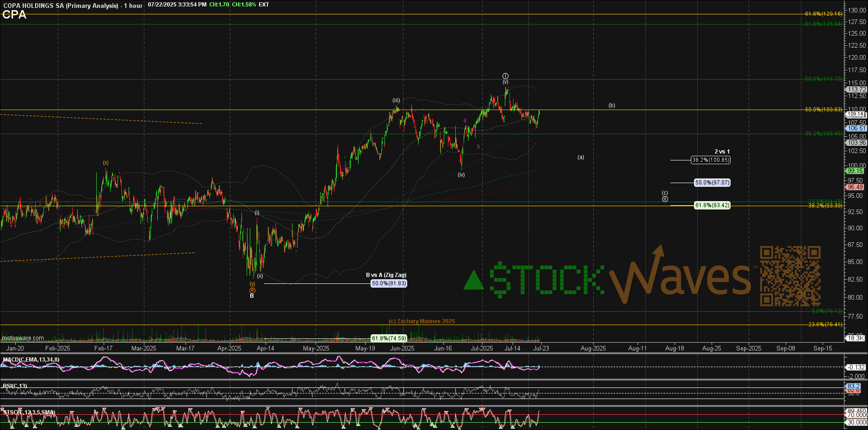Image resolution: width=868 pixels, height=430 pixels.
Task: Click the 109.14 current price tag
Action: click(856, 114)
